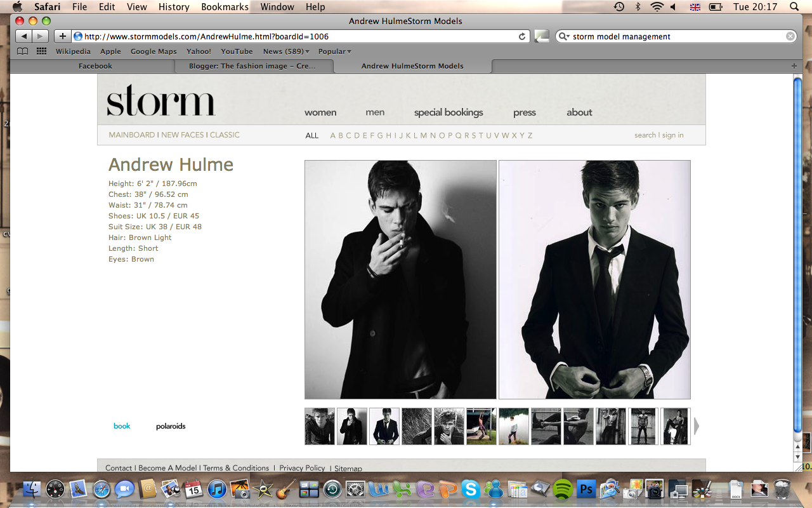
Task: Select the suit portrait thumbnail
Action: click(x=383, y=426)
